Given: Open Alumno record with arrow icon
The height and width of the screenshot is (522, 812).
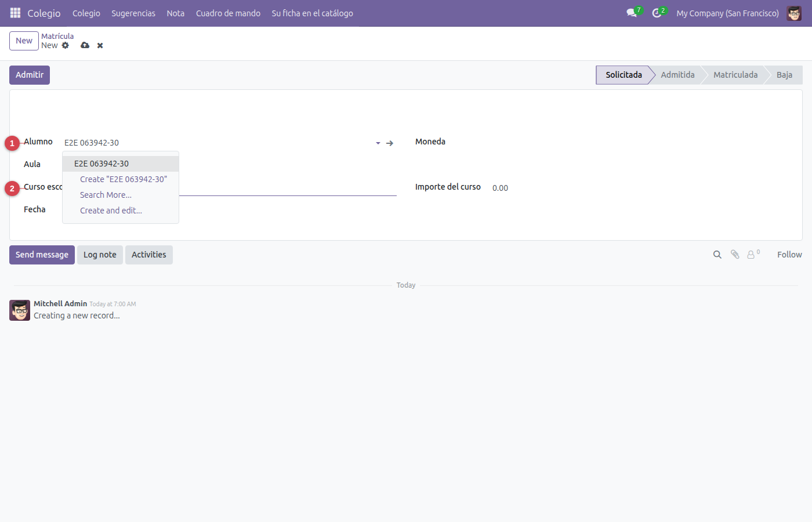Looking at the screenshot, I should click(390, 143).
